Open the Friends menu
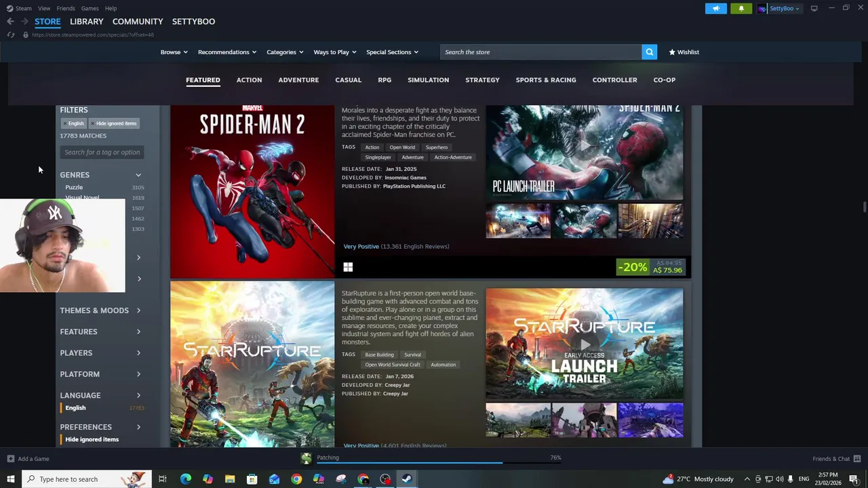Screen dimensions: 868x488 (x=66, y=8)
